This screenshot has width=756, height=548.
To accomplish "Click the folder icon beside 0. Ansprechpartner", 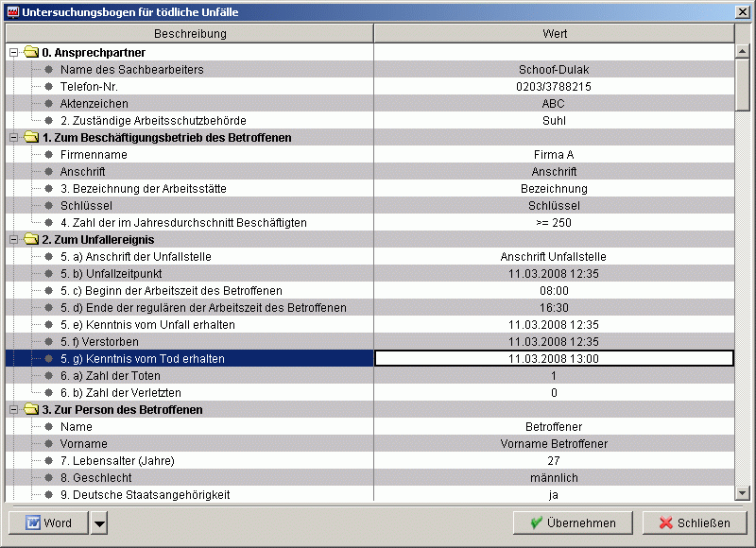I will pos(30,52).
